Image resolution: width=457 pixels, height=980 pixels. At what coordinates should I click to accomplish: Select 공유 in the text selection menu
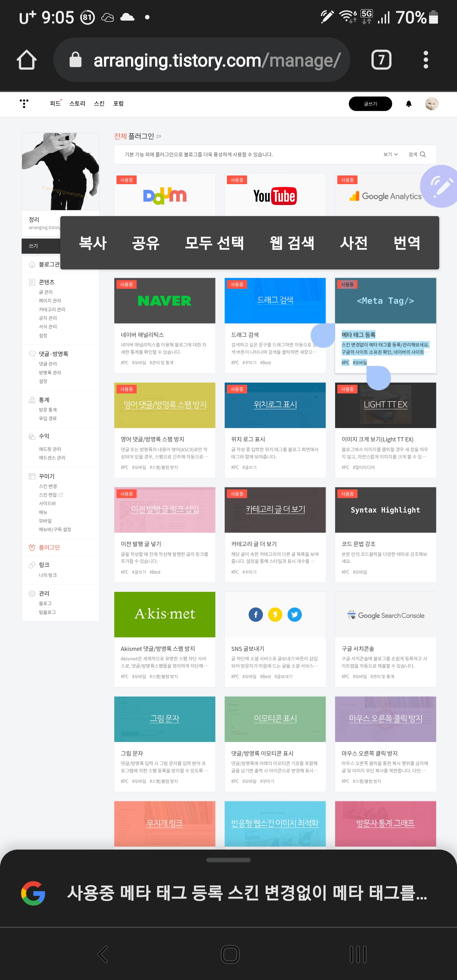145,243
